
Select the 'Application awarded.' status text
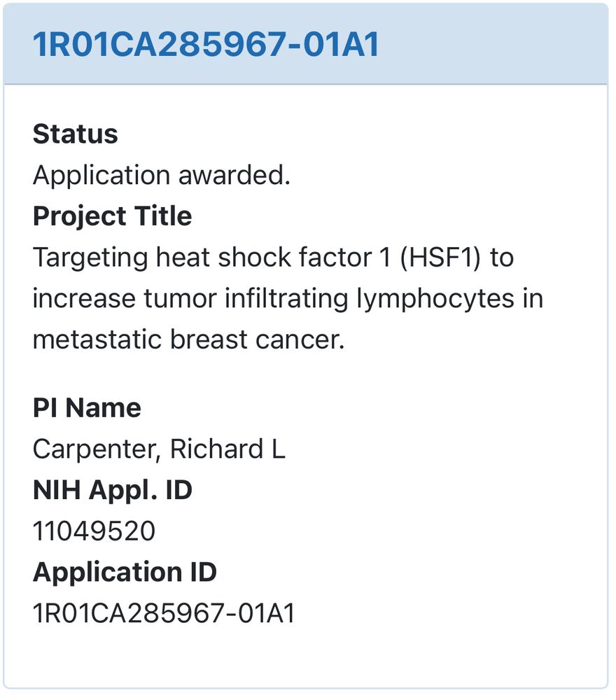(x=162, y=175)
